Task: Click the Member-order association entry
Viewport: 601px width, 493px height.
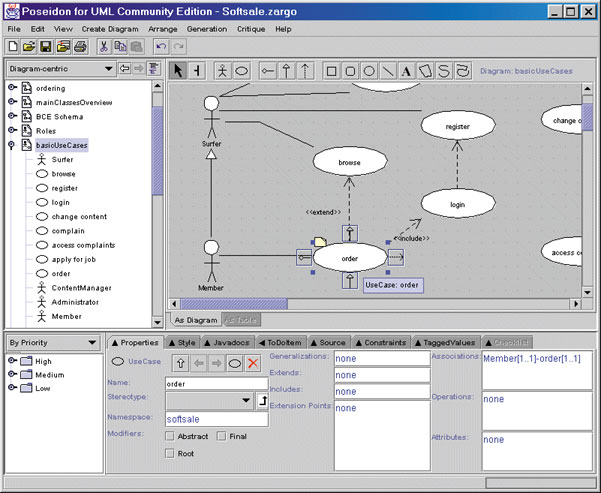Action: [x=532, y=359]
